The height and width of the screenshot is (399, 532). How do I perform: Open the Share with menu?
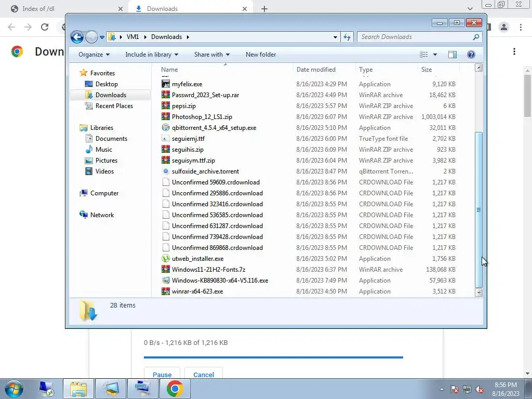coord(212,55)
